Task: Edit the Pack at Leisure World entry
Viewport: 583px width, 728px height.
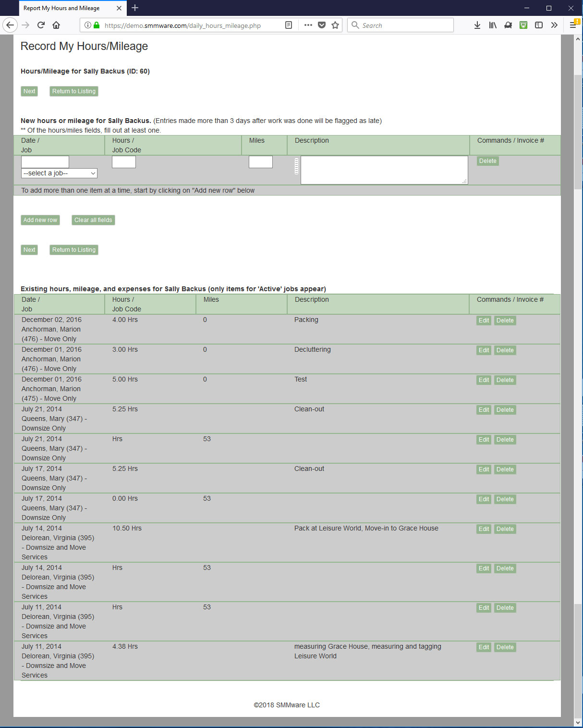Action: (x=484, y=529)
